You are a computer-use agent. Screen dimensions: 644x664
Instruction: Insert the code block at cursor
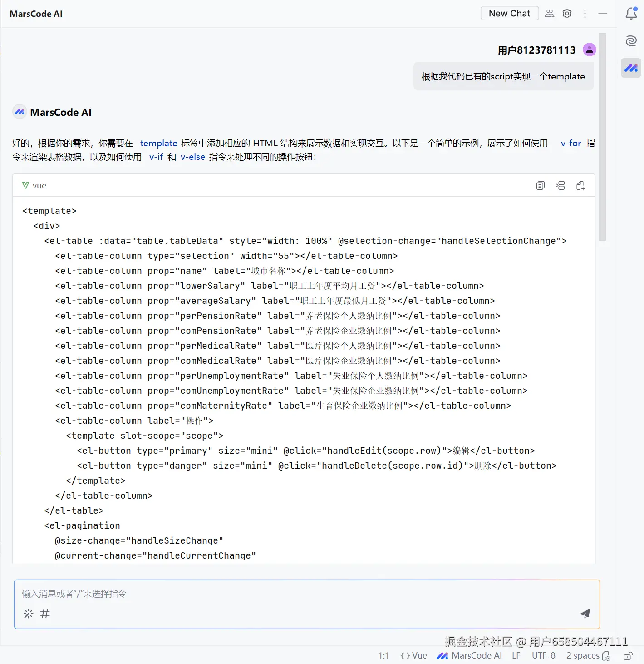pyautogui.click(x=560, y=185)
